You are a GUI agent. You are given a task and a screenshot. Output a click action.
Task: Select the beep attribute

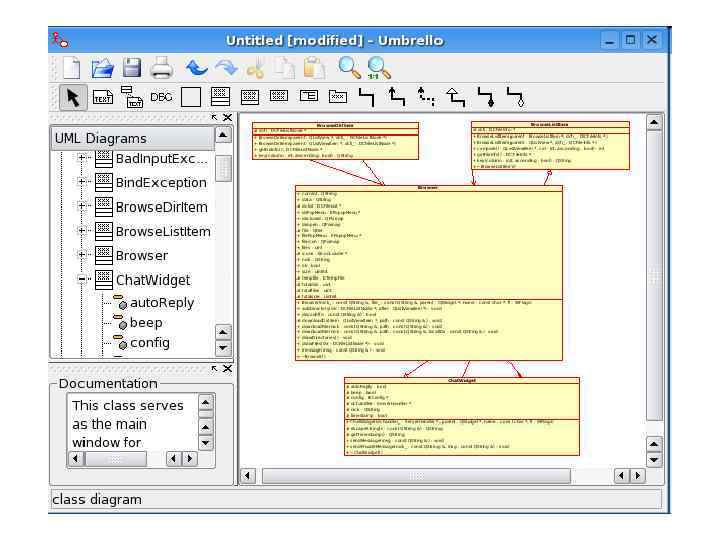coord(146,322)
